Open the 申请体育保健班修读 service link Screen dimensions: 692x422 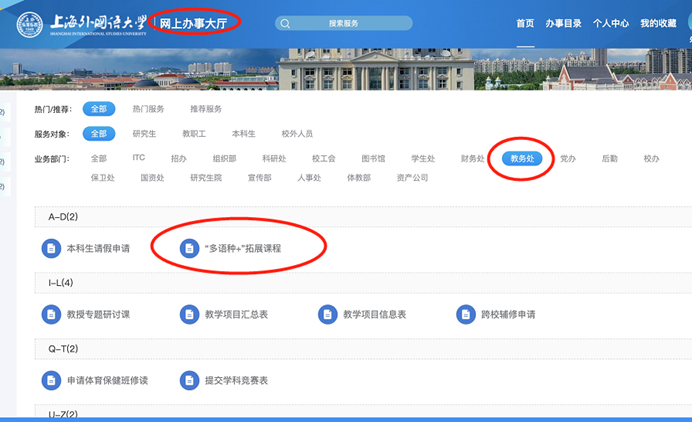(x=107, y=381)
